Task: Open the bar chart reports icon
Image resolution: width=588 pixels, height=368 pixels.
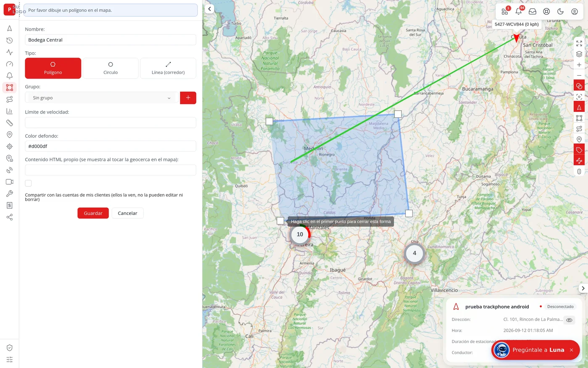Action: tap(9, 111)
